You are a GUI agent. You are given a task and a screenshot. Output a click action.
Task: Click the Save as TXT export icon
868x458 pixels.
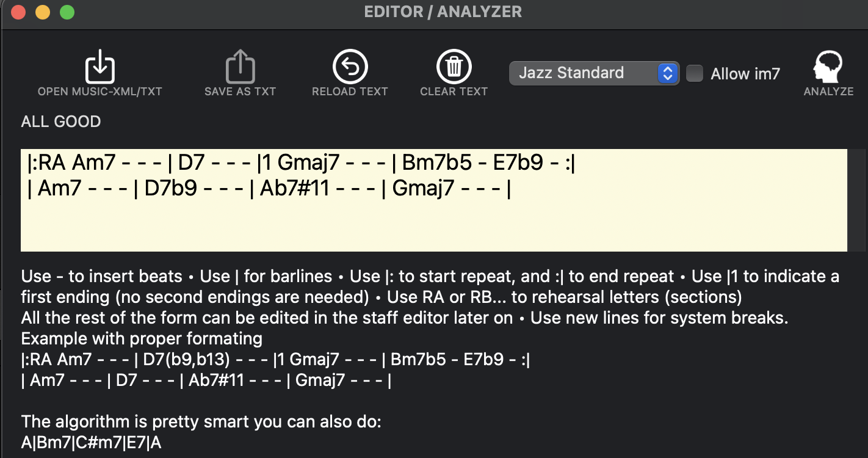point(240,67)
